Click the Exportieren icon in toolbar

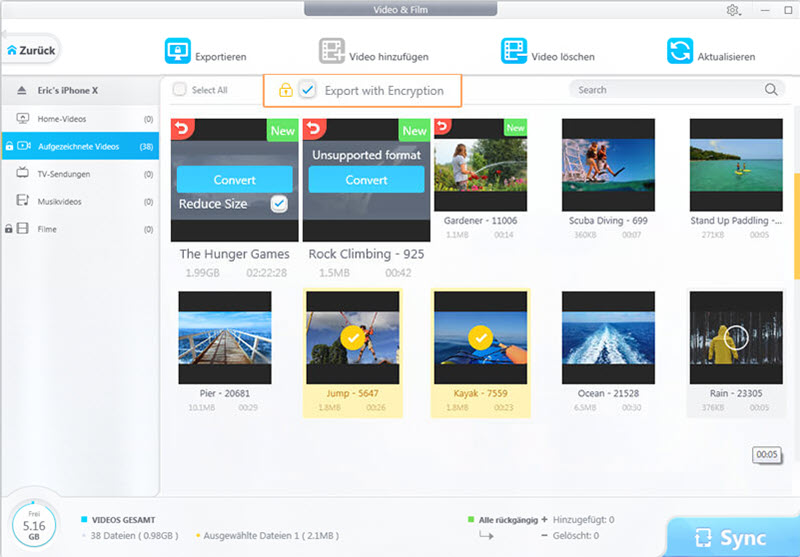178,52
